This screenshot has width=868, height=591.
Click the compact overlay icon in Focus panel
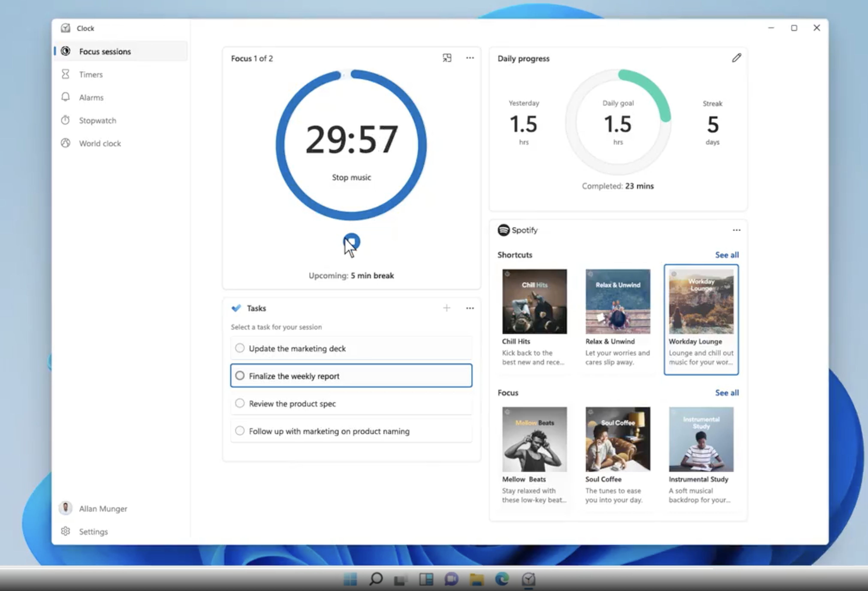click(447, 58)
